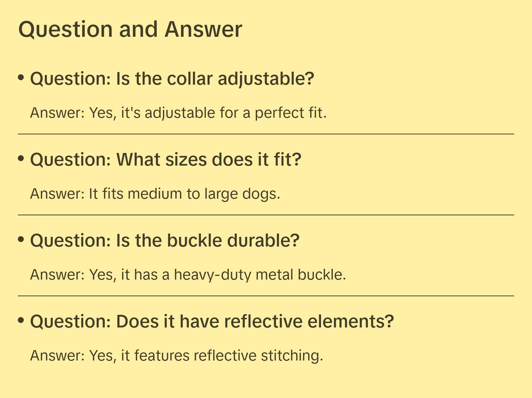Click the bullet beside the buckle durable question
The height and width of the screenshot is (398, 532).
(x=21, y=239)
